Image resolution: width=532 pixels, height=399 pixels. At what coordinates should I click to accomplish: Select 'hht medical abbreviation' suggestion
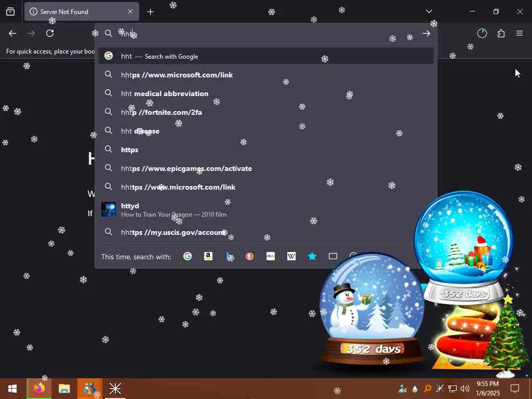(265, 94)
